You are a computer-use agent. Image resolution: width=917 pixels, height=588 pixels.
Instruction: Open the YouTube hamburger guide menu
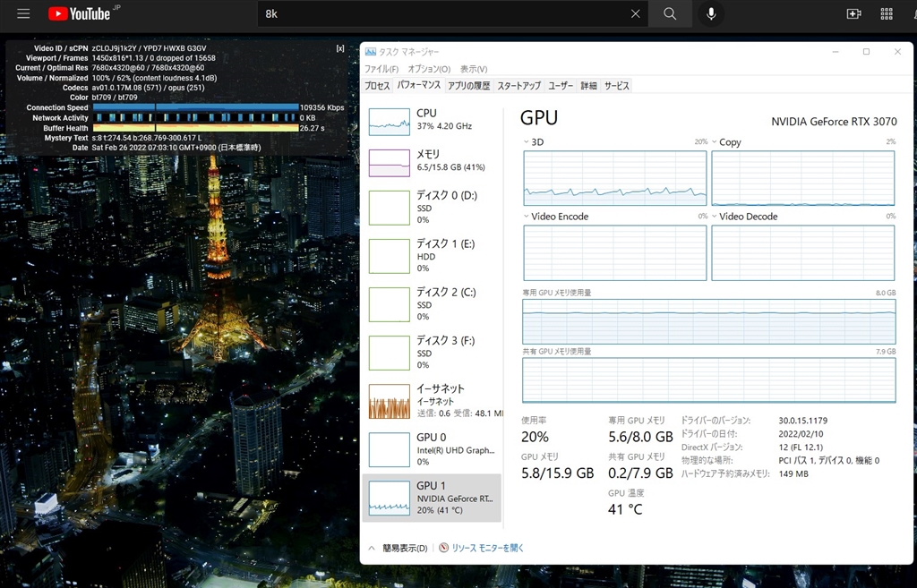(23, 14)
